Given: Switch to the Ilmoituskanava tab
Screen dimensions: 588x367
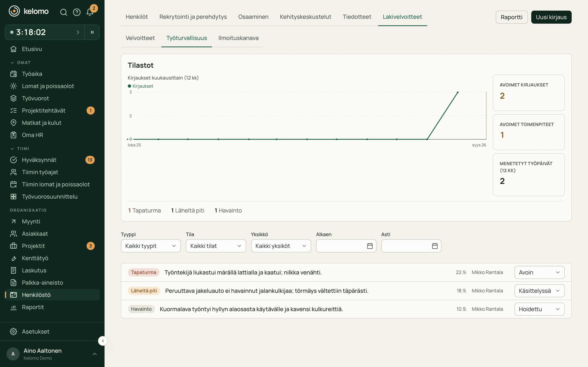Looking at the screenshot, I should [x=238, y=38].
